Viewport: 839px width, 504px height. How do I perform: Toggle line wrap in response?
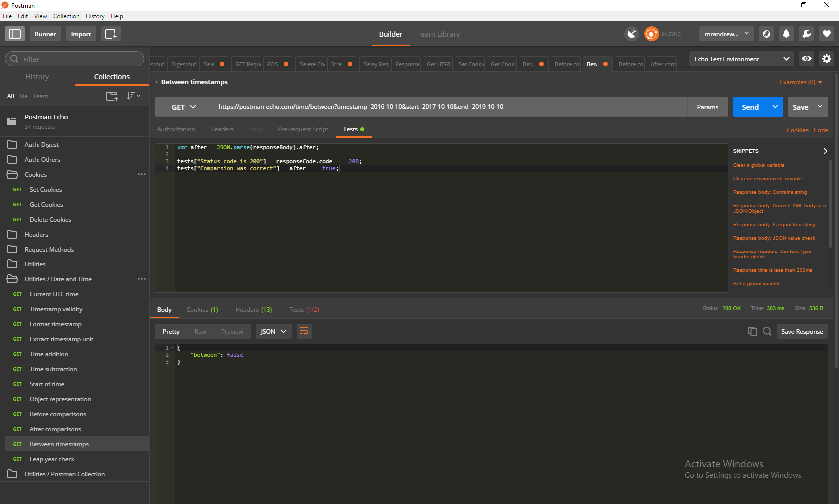[304, 331]
